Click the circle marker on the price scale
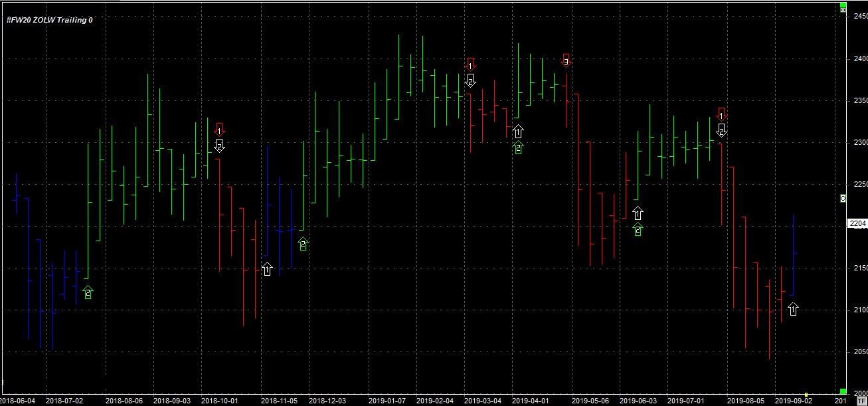Viewport: 868px width, 406px height. click(x=843, y=198)
